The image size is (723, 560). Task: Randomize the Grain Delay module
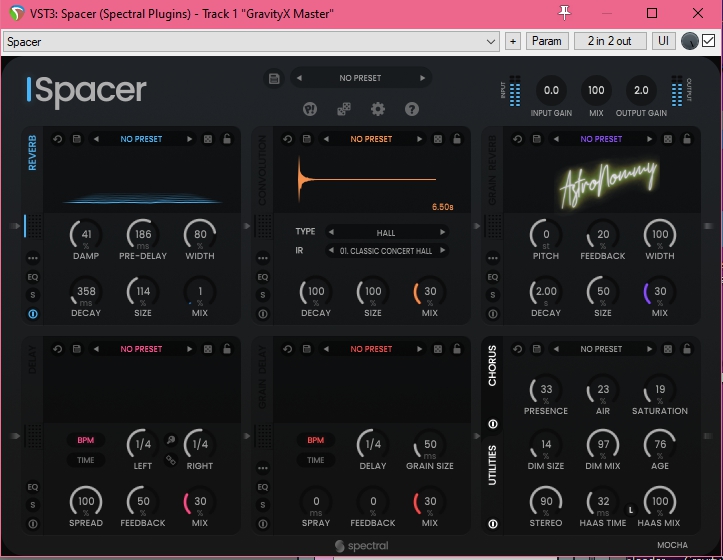[438, 349]
